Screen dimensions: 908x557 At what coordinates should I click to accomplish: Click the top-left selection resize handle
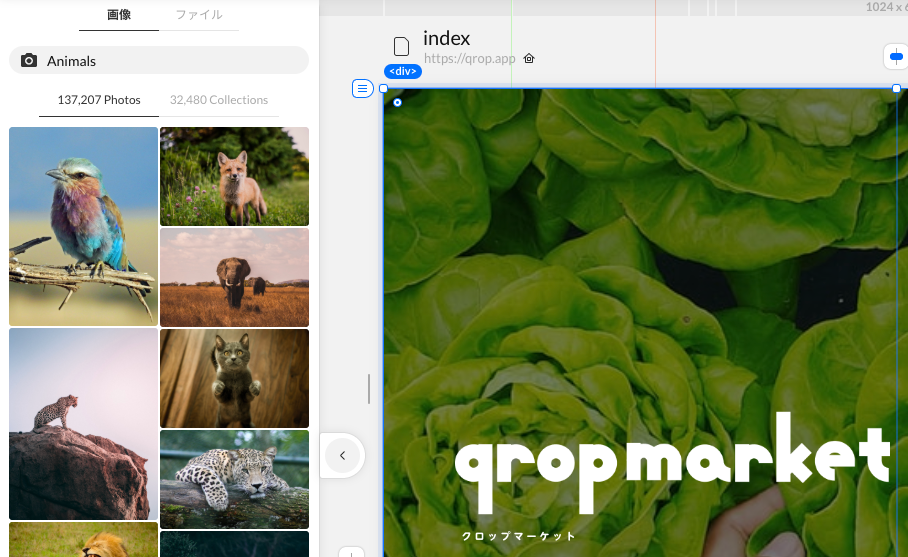point(383,89)
